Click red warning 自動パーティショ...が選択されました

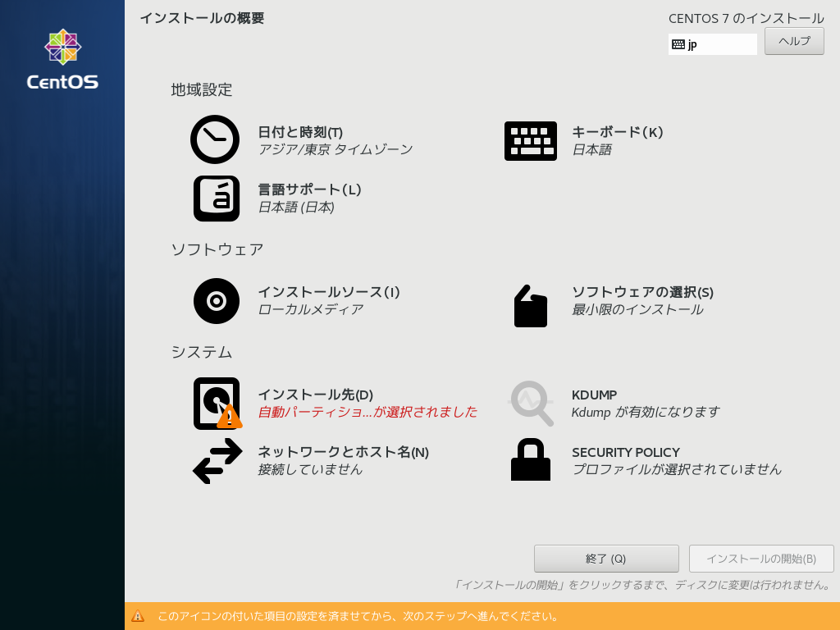[x=367, y=412]
